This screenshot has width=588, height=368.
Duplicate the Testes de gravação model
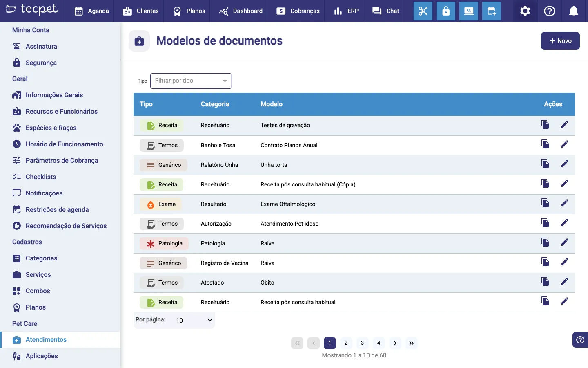(x=545, y=124)
